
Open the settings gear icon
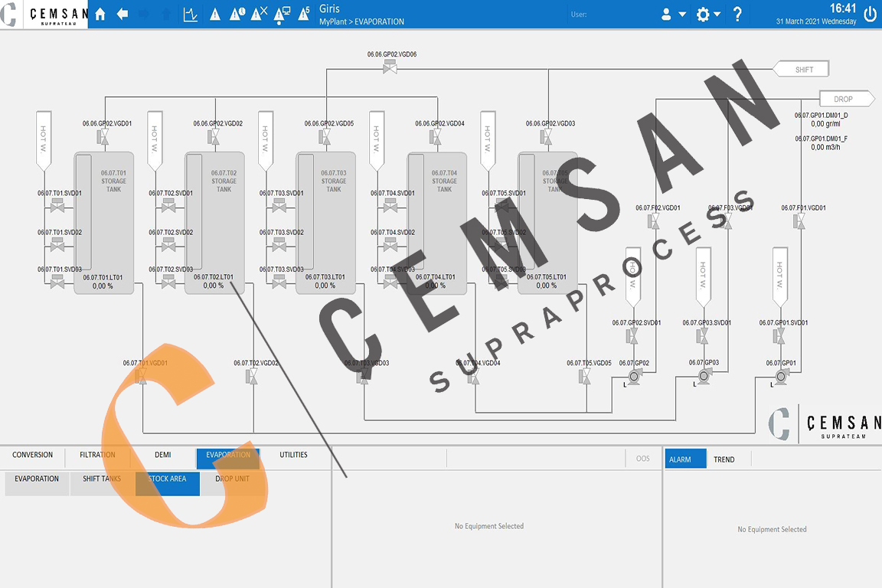pyautogui.click(x=703, y=15)
